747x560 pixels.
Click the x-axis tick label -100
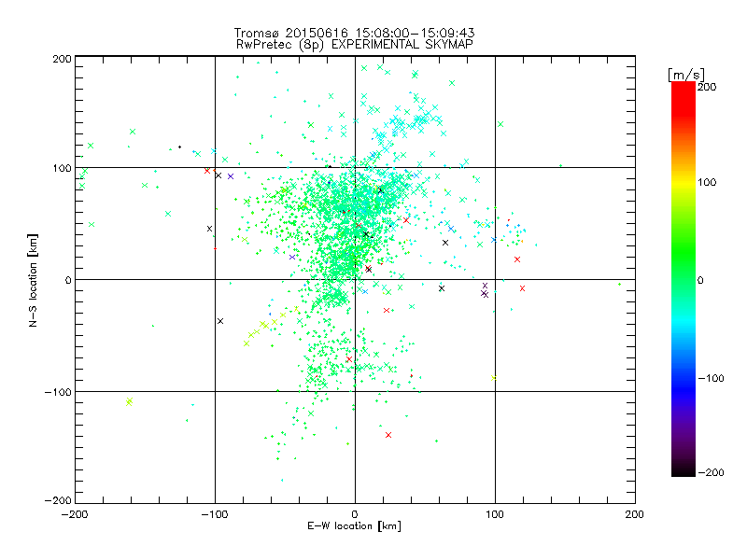215,514
